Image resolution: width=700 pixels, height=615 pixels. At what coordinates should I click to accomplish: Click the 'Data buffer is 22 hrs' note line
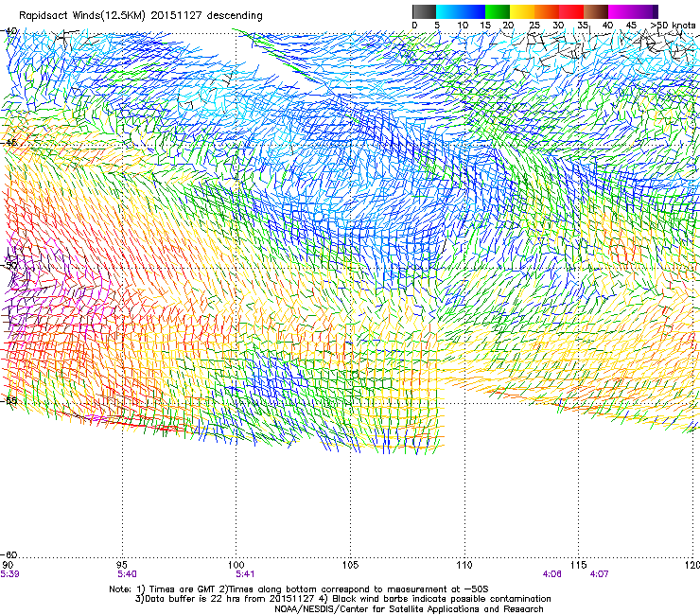(x=342, y=599)
